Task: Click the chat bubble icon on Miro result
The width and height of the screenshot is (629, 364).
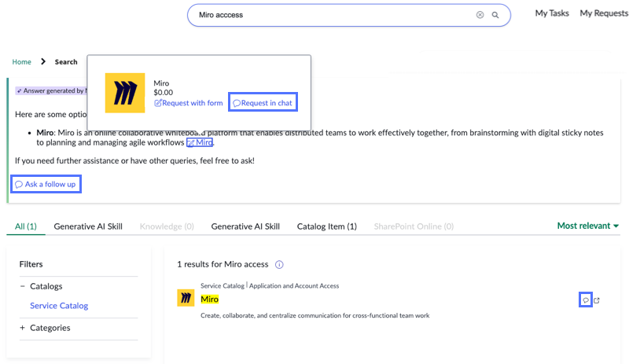Action: pos(586,300)
